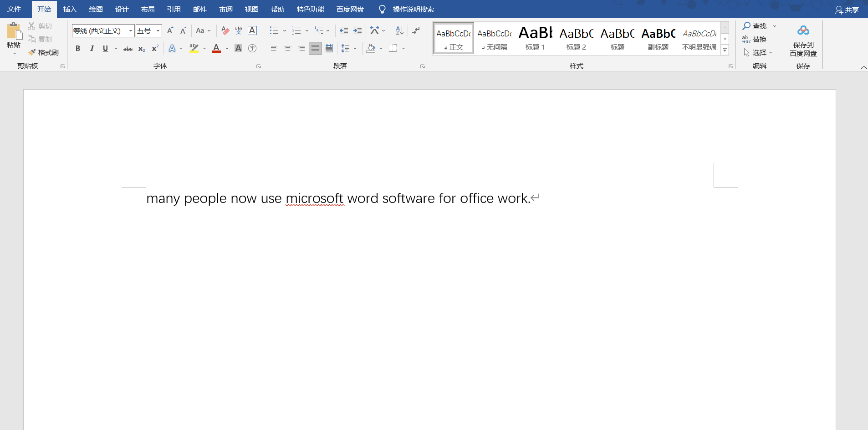Screen dimensions: 868x430
Task: Click the distributed alignment icon
Action: [x=329, y=48]
